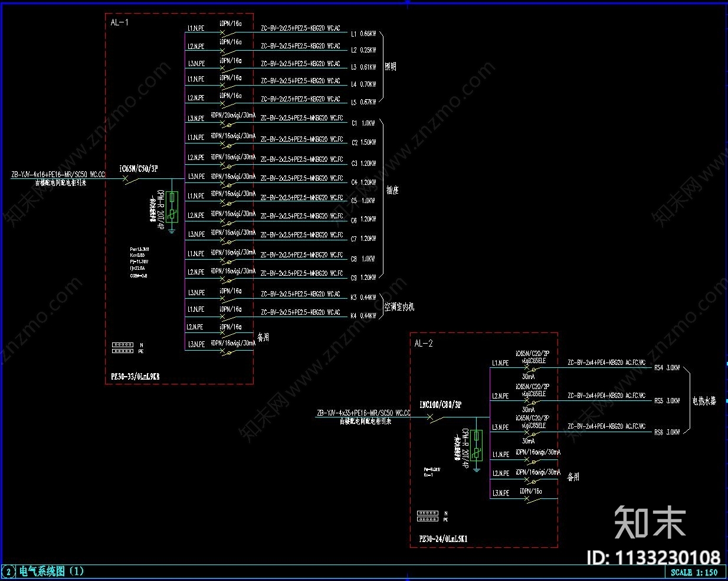This screenshot has height=581, width=728.
Task: Select the 'iC65N/C50/3P' main breaker label
Action: pos(139,169)
